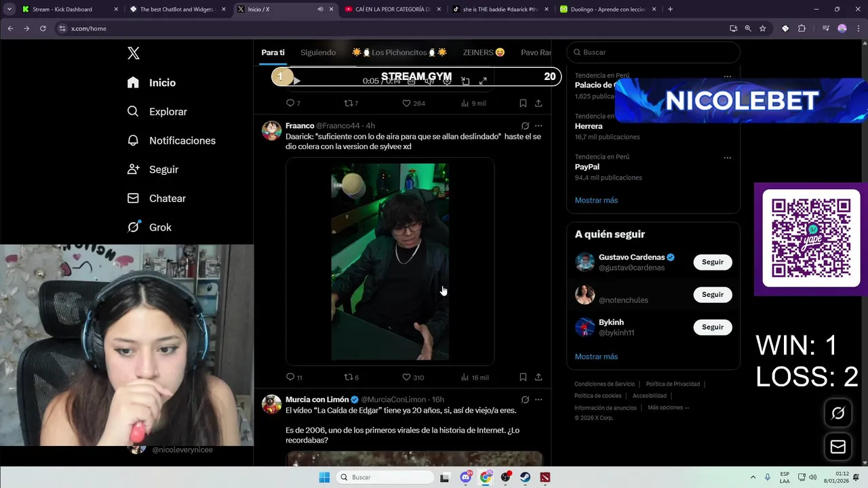Open Grok in the sidebar
868x488 pixels.
coord(150,227)
